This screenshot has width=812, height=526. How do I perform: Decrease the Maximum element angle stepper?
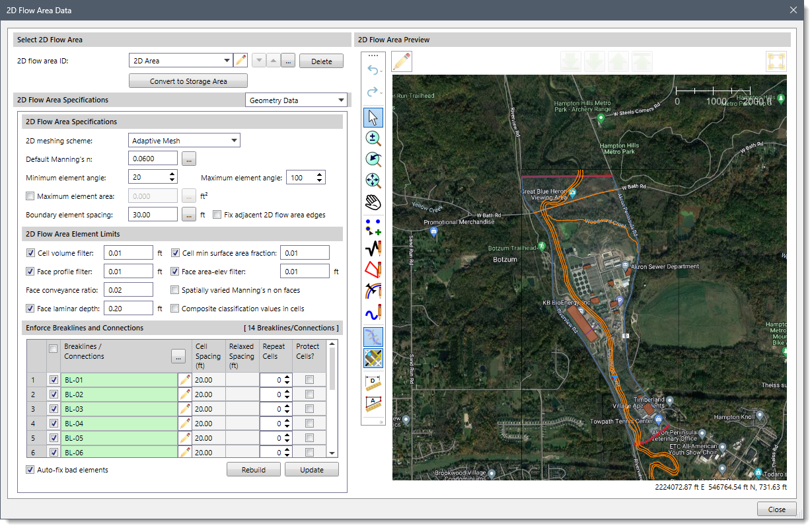[x=320, y=181]
